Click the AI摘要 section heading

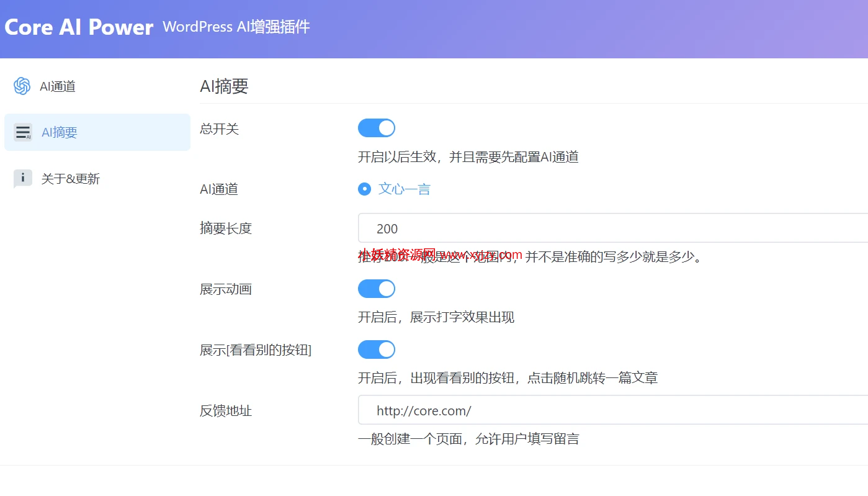click(224, 86)
